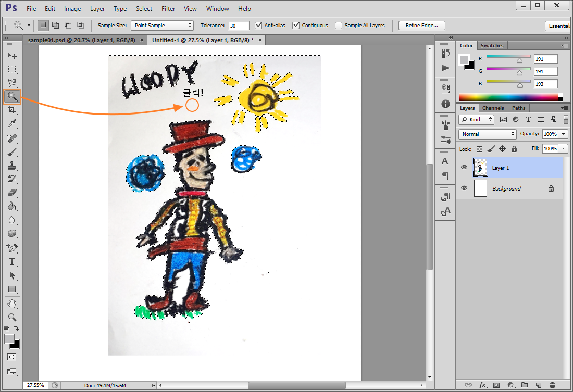Lock all layer attributes
573x392 pixels.
click(x=514, y=149)
